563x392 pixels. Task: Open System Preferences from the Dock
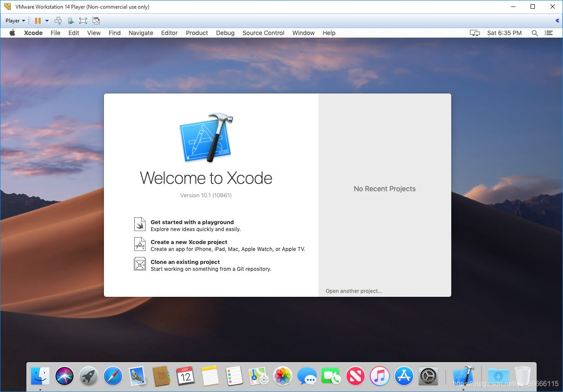(428, 376)
